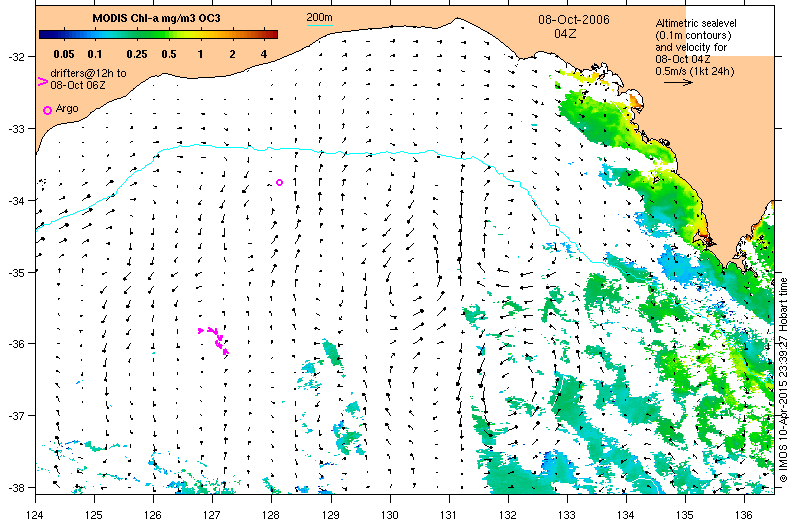The image size is (800, 520).
Task: Click the magenta drifter legend arrow symbol
Action: click(43, 81)
